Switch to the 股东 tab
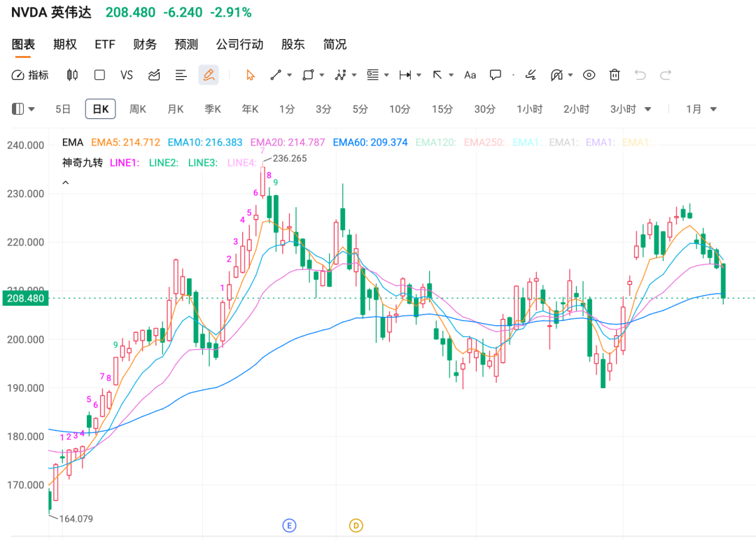 [293, 44]
